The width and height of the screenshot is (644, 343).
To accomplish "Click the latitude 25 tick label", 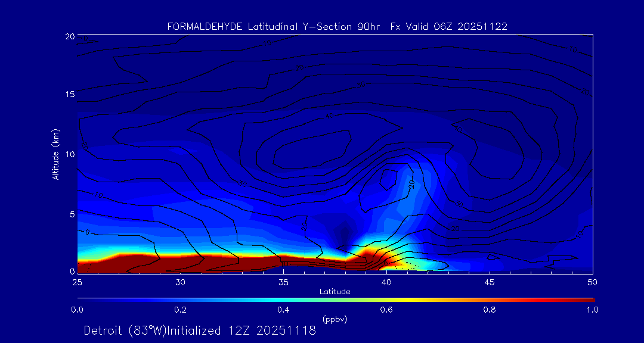I will [x=77, y=282].
